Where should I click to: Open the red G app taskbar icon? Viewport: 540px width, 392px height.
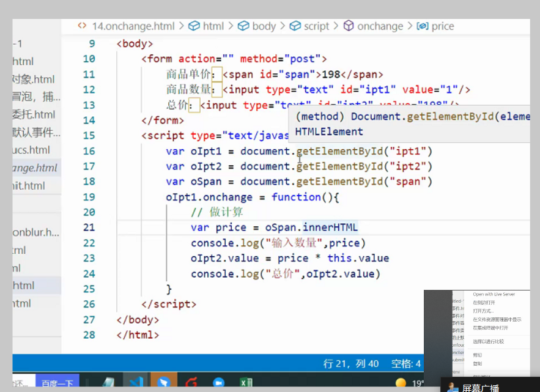(191, 382)
